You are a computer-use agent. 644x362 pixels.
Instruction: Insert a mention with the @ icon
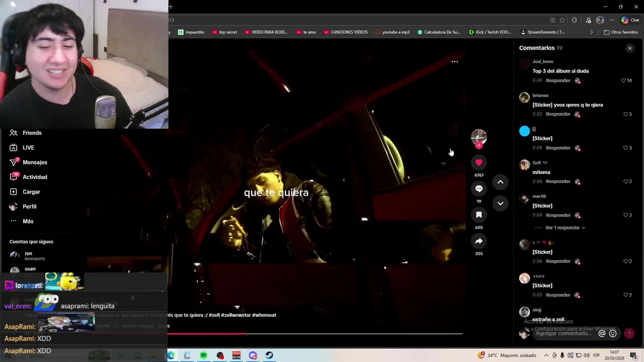(602, 333)
